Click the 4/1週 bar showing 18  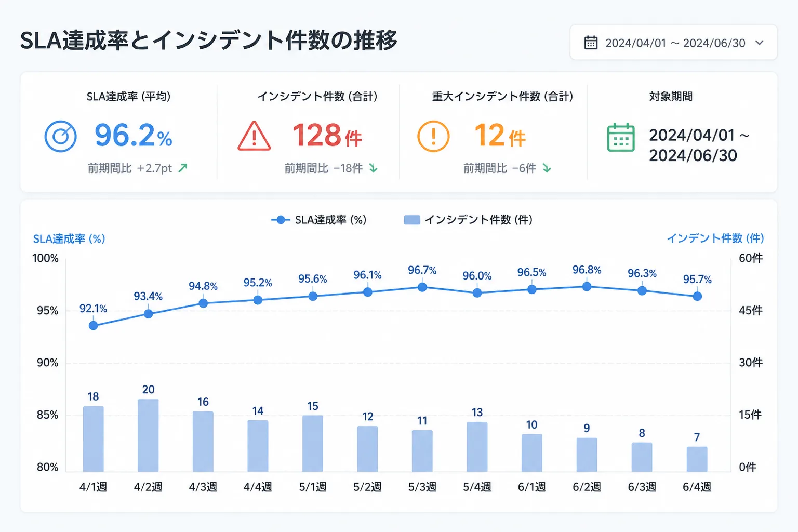coord(94,439)
